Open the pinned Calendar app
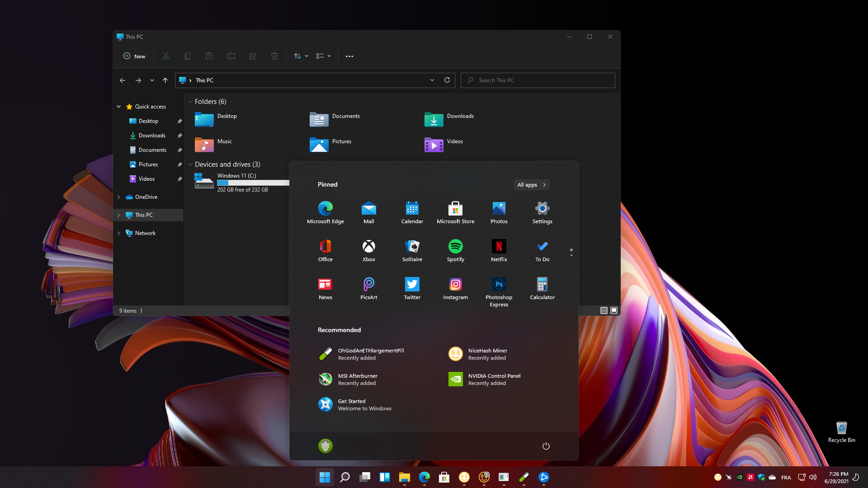 click(x=412, y=212)
